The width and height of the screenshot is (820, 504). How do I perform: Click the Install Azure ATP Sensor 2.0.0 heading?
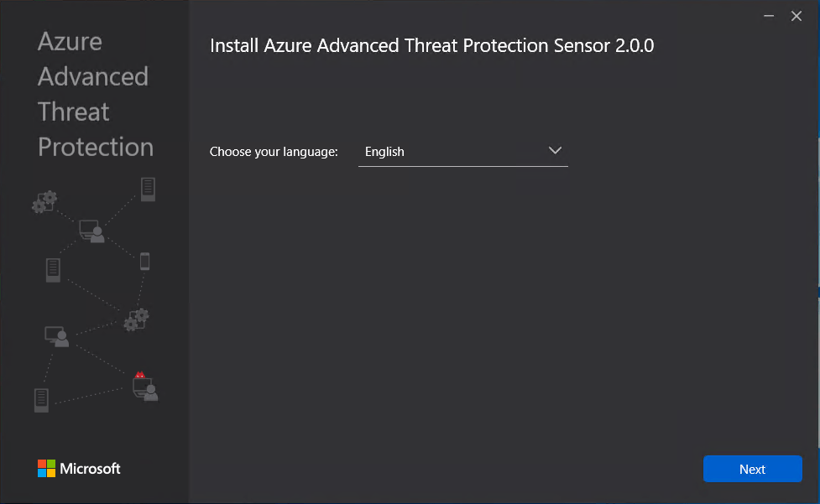pos(431,45)
